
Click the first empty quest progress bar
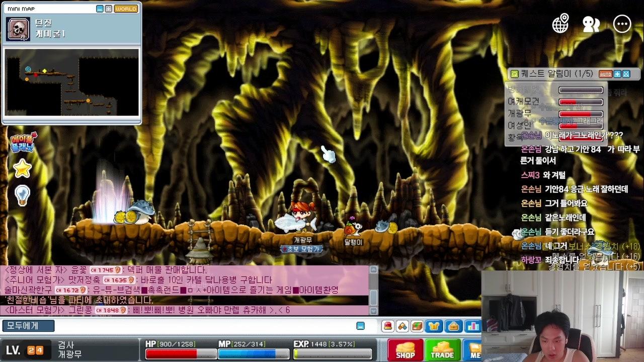tap(581, 90)
